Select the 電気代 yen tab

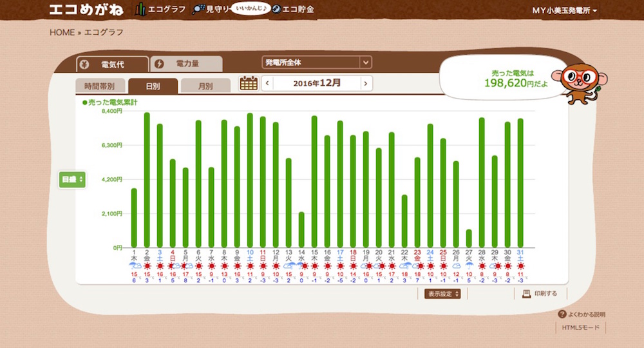click(x=112, y=64)
